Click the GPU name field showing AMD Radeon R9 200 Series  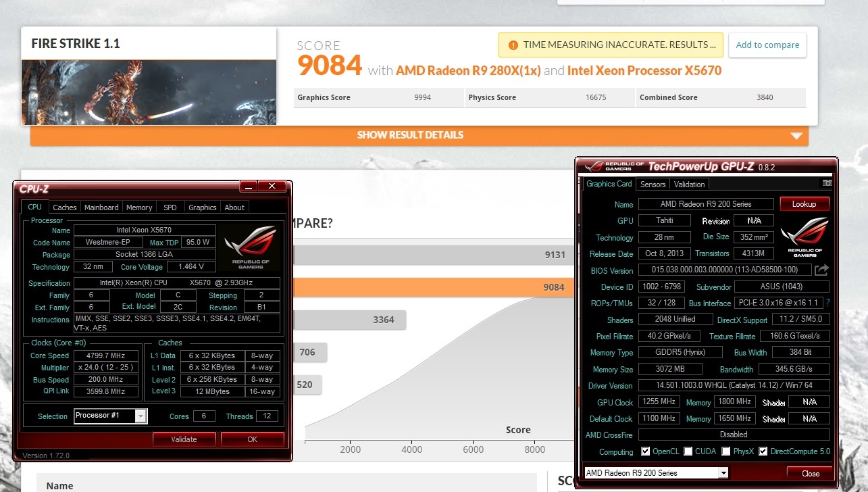click(x=706, y=204)
